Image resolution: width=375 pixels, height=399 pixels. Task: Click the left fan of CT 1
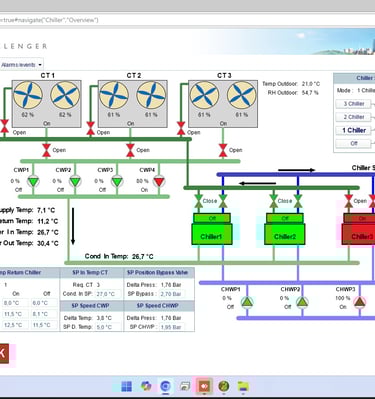(x=28, y=96)
